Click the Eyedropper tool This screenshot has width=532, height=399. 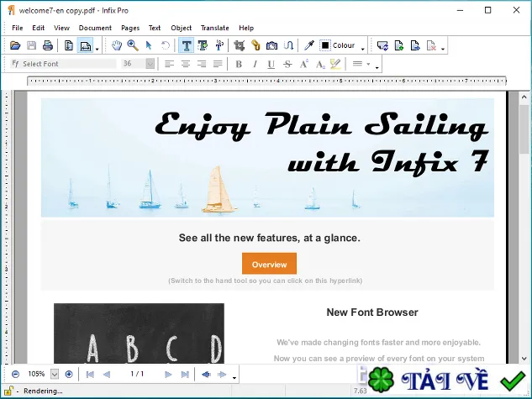308,45
